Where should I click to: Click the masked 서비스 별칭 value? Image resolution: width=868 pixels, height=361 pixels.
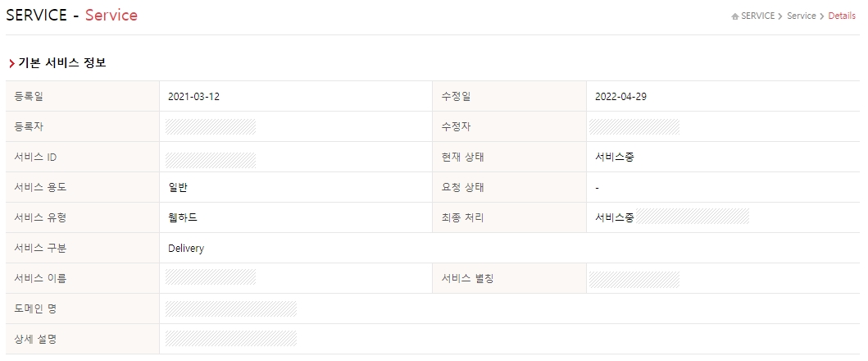[634, 279]
